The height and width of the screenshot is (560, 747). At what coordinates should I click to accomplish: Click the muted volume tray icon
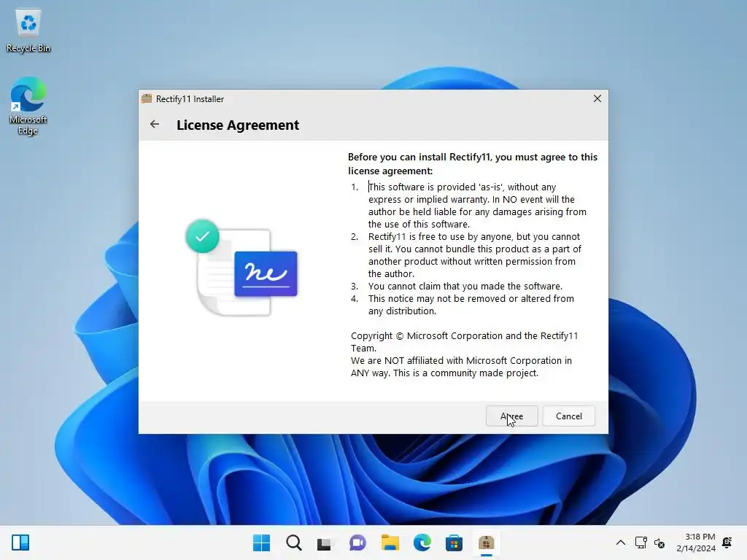[x=659, y=542]
